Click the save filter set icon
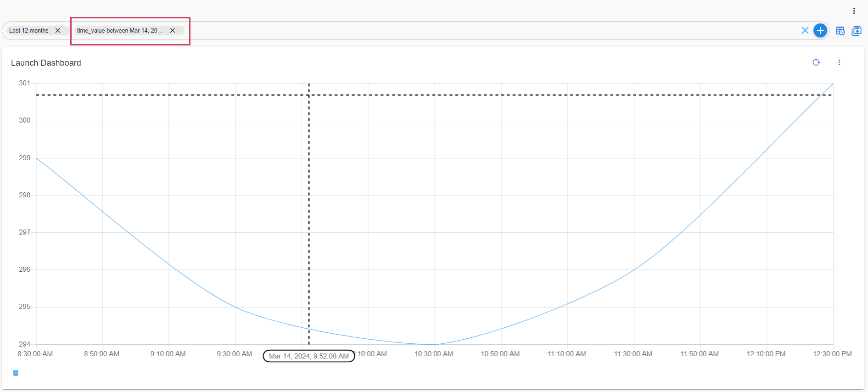Viewport: 868px width, 392px height. click(856, 31)
